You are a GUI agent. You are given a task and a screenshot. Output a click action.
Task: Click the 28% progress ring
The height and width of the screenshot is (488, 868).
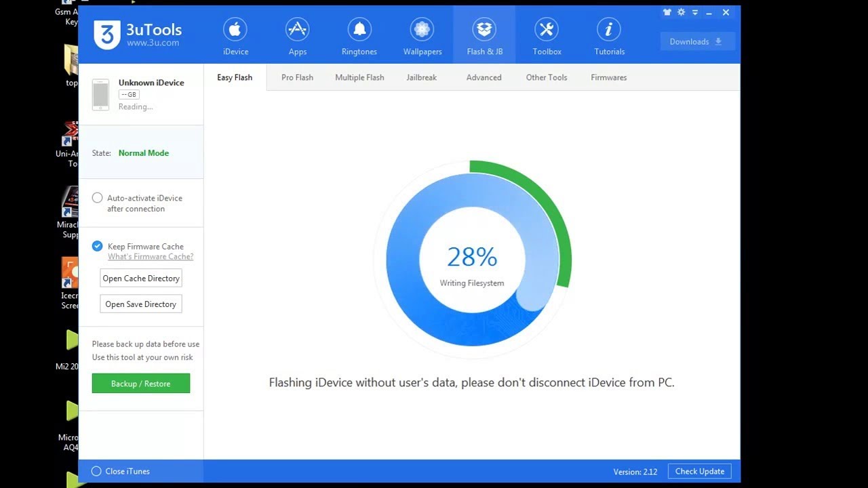(x=472, y=260)
